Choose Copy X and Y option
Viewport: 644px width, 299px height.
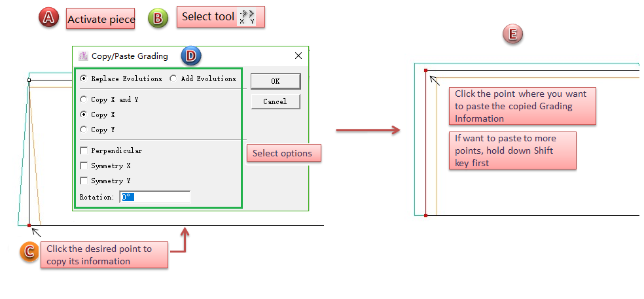pyautogui.click(x=83, y=100)
